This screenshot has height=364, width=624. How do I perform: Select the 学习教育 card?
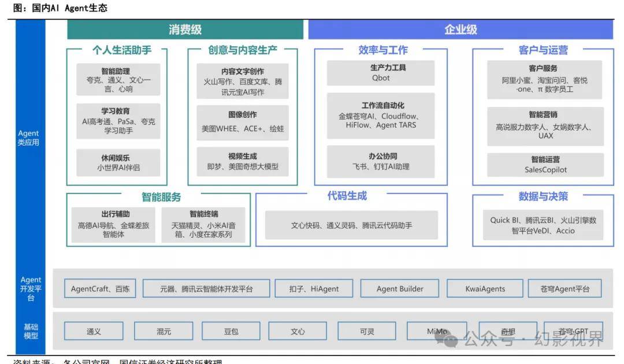[x=118, y=121]
